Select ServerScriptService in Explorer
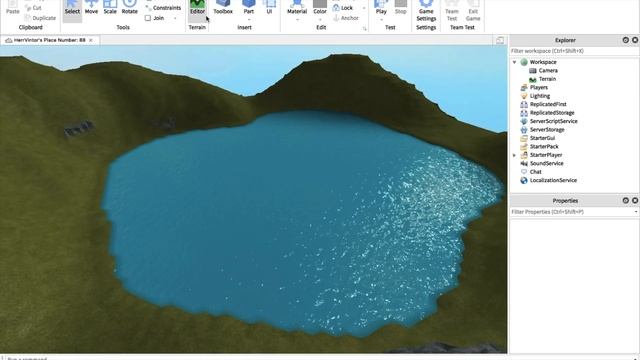640x360 pixels. (x=553, y=121)
